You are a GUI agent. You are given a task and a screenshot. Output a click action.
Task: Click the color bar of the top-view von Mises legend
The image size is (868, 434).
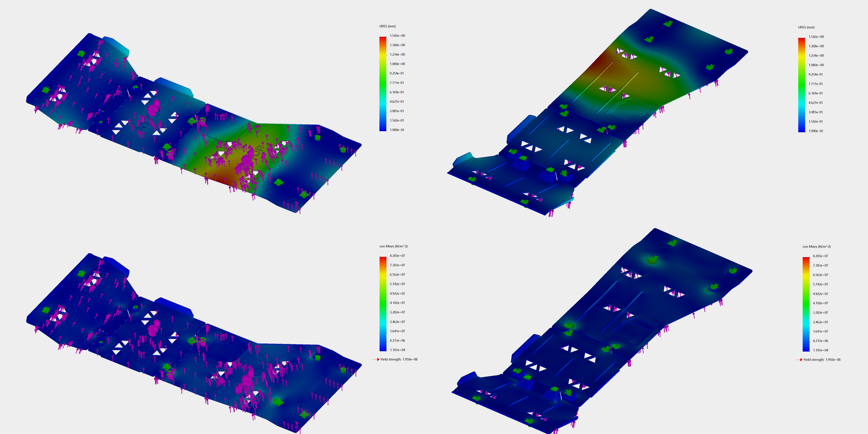(x=383, y=303)
